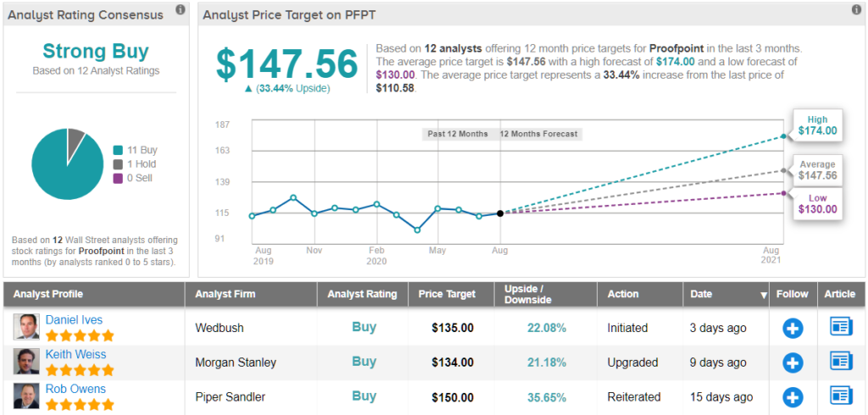Screen dimensions: 868x415
Task: Click Daniel Ives profile photo thumbnail
Action: pyautogui.click(x=26, y=327)
